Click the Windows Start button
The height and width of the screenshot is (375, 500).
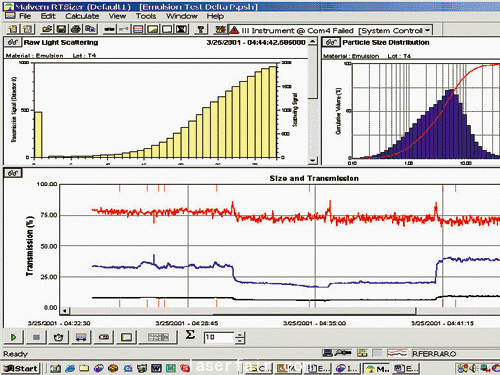(x=21, y=368)
